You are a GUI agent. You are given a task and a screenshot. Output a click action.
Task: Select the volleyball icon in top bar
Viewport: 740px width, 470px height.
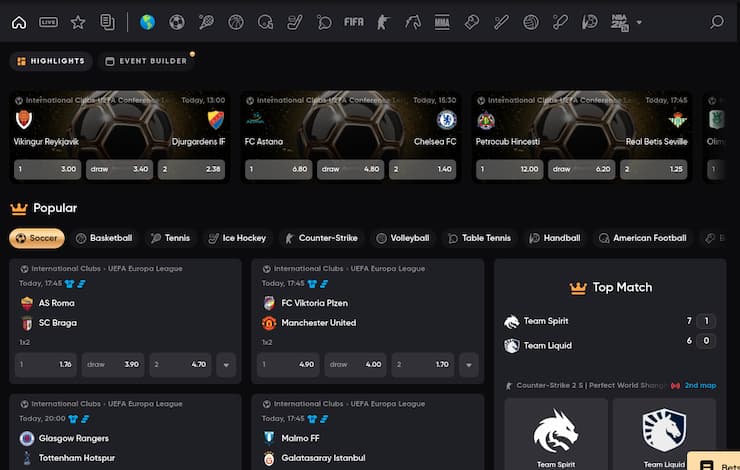(x=530, y=22)
